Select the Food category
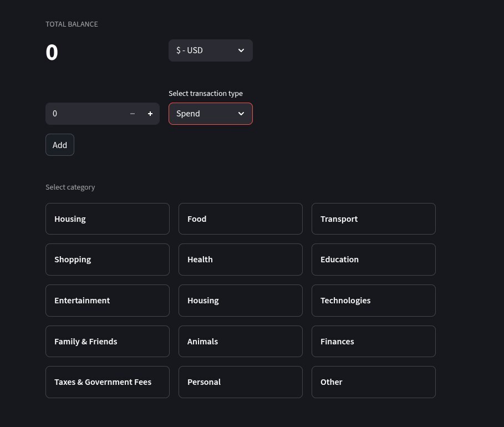504x427 pixels. coord(241,218)
